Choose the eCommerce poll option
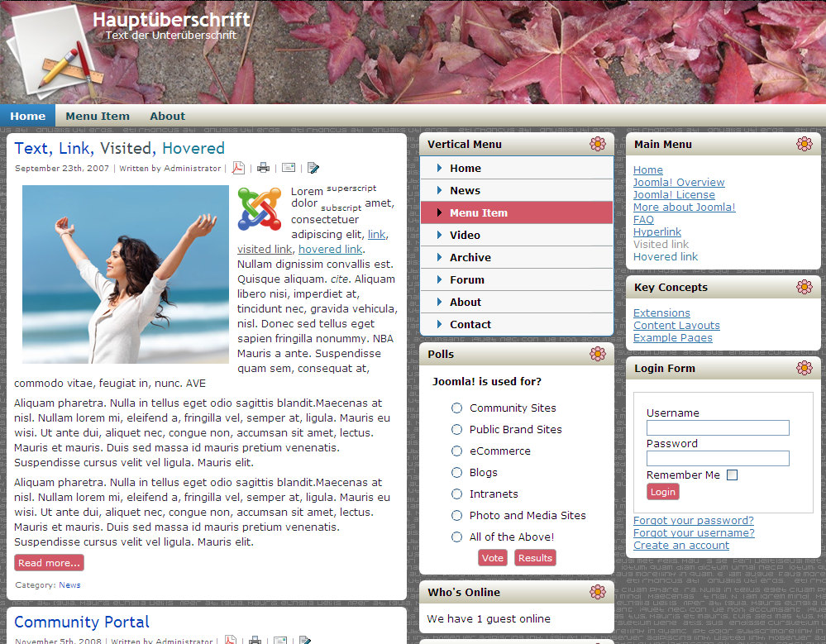The image size is (826, 644). [x=456, y=451]
